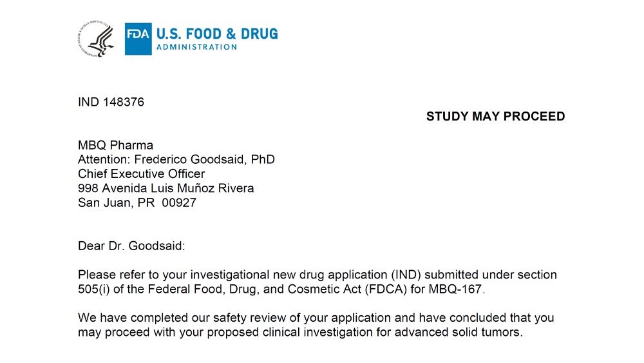
Task: Click the words advanced solid tumors
Action: click(457, 332)
